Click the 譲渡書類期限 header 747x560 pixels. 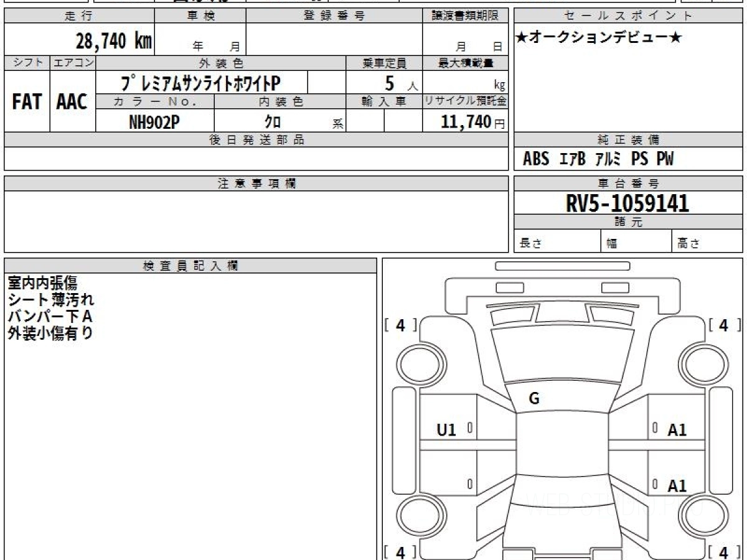465,16
